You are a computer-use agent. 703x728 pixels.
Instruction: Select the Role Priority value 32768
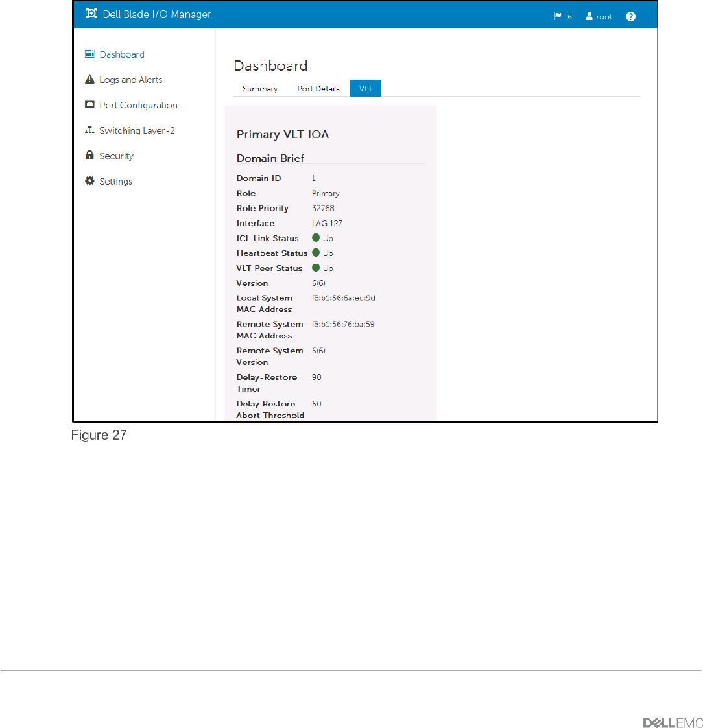point(323,209)
